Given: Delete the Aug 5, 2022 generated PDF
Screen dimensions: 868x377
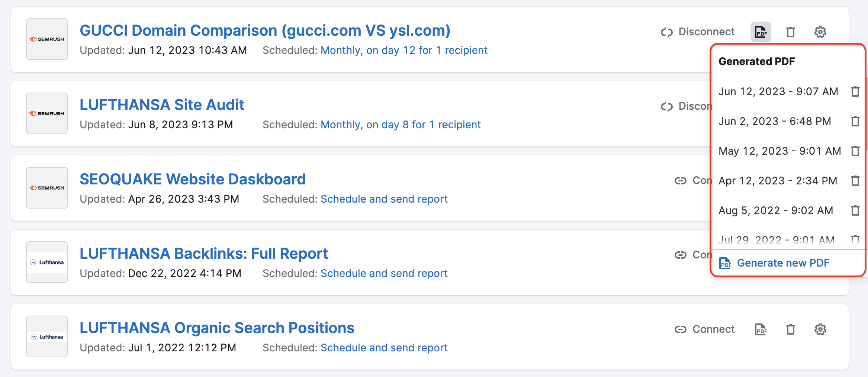Looking at the screenshot, I should click(x=855, y=210).
